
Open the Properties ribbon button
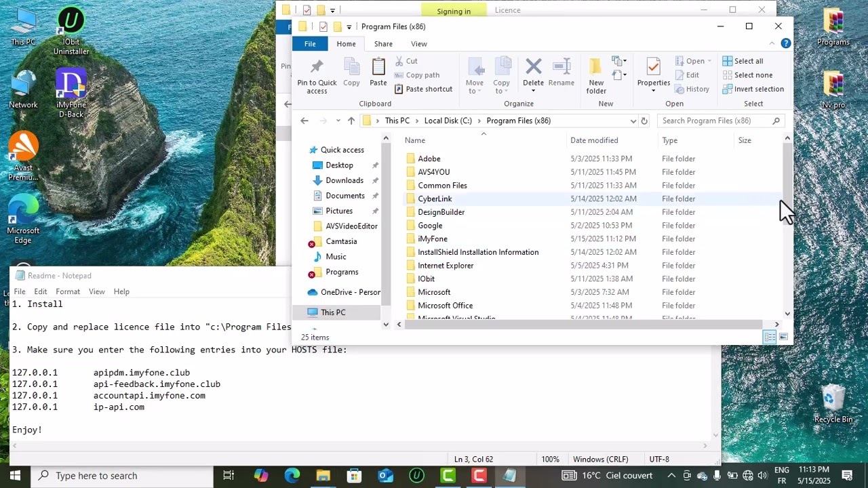tap(654, 76)
